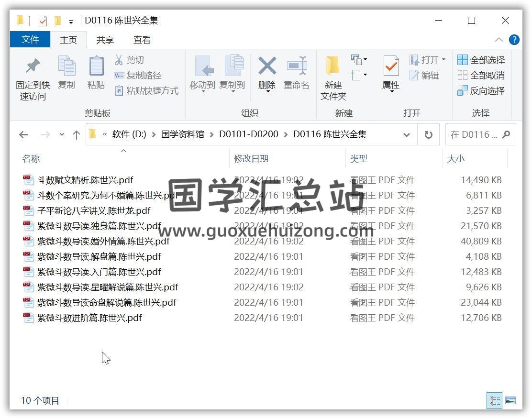This screenshot has height=419, width=532.
Task: Open the Easy access dropdown in 新建 group
Action: [x=359, y=75]
